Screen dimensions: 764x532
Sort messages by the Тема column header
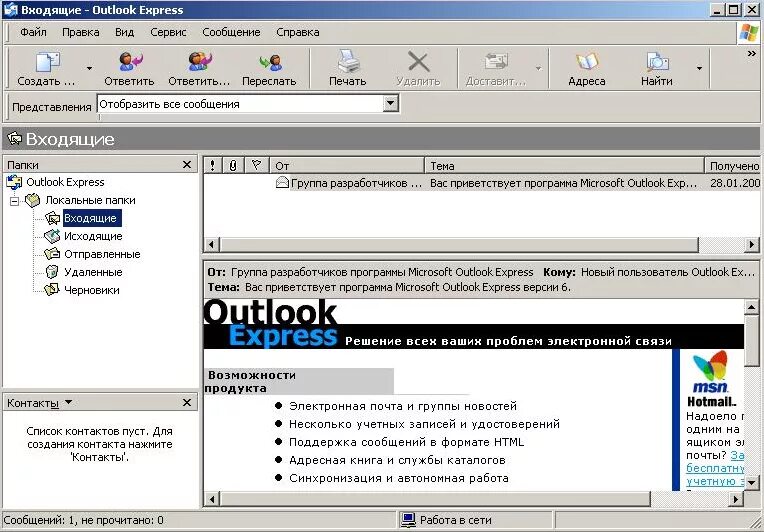(x=564, y=166)
